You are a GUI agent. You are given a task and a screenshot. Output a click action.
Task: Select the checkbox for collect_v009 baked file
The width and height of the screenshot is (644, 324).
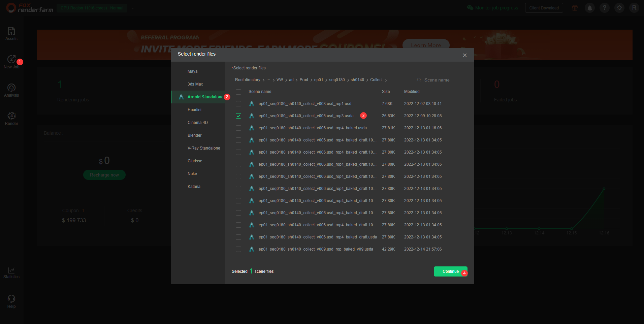tap(238, 249)
